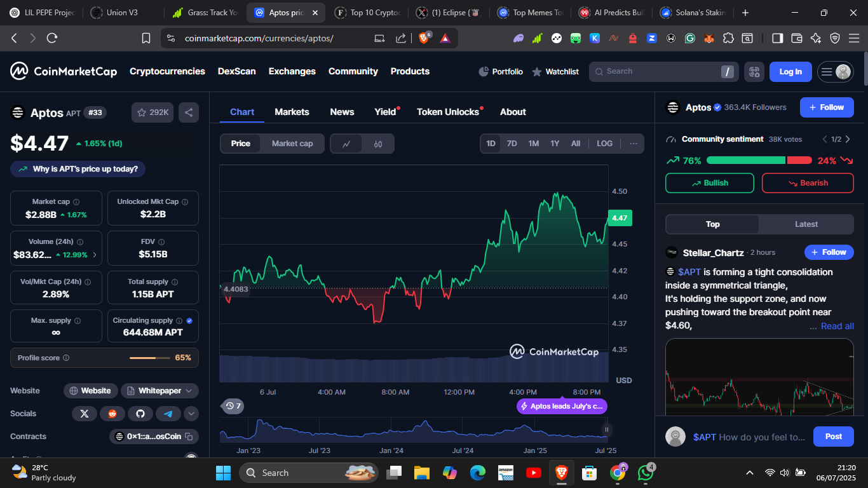This screenshot has height=488, width=868.
Task: Add Aptos to watchlist star button
Action: pos(153,112)
